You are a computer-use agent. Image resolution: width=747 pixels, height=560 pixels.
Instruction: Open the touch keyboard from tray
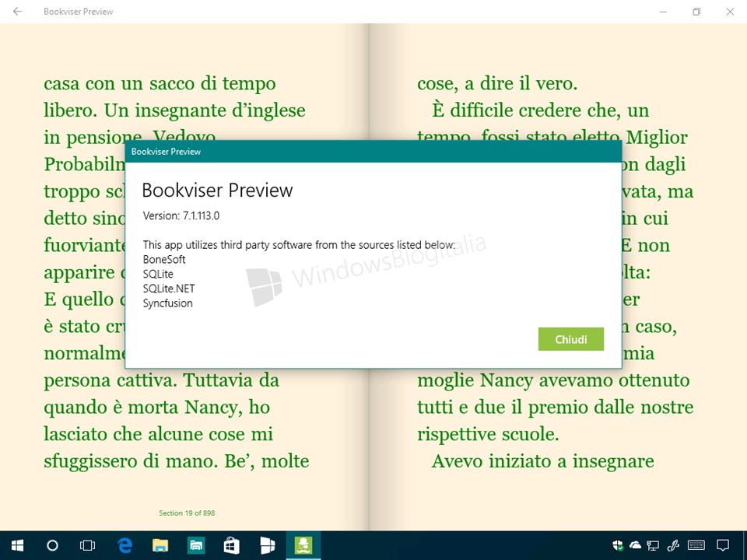pyautogui.click(x=696, y=545)
